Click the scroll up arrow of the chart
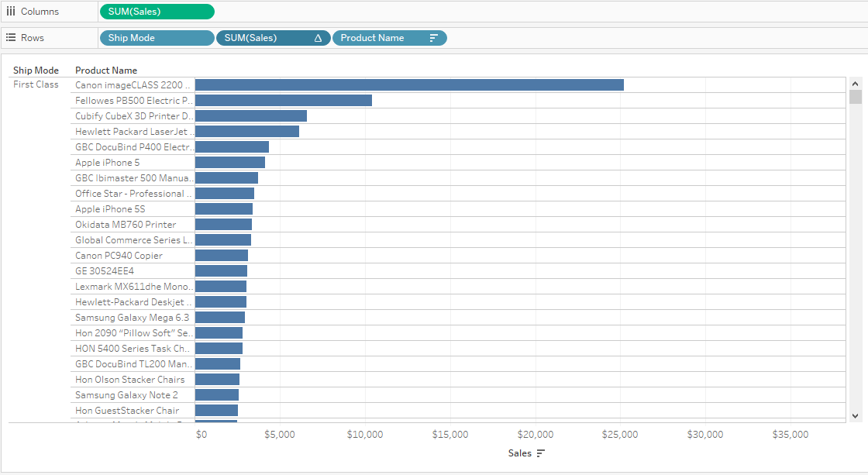Screen dimensions: 868x475 [856, 84]
